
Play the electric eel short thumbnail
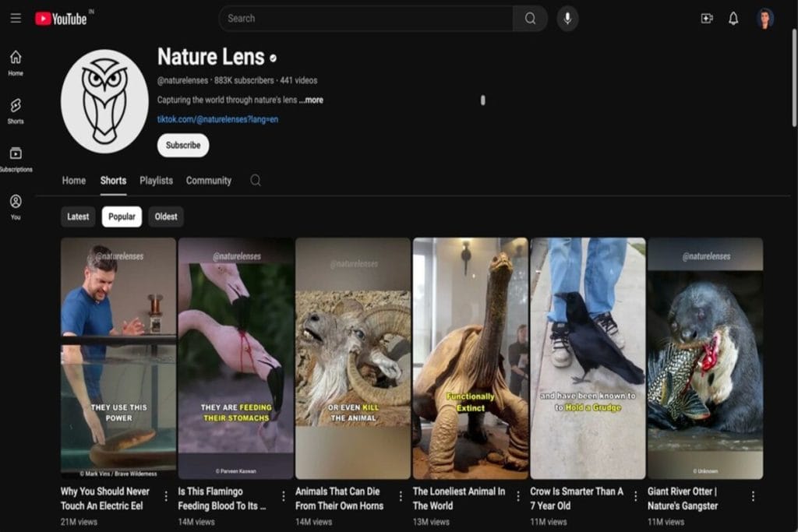118,358
